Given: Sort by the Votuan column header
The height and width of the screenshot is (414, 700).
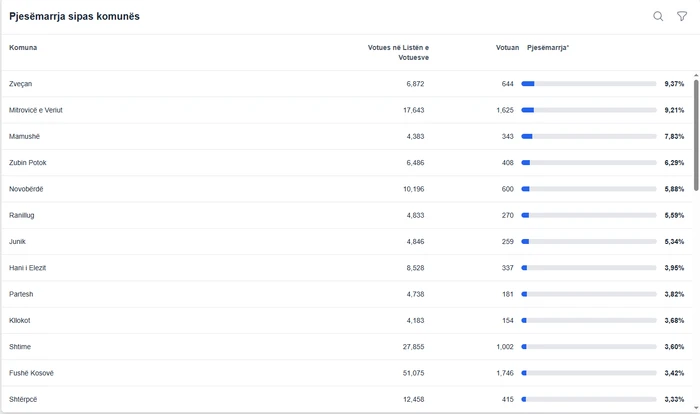Looking at the screenshot, I should coord(507,47).
